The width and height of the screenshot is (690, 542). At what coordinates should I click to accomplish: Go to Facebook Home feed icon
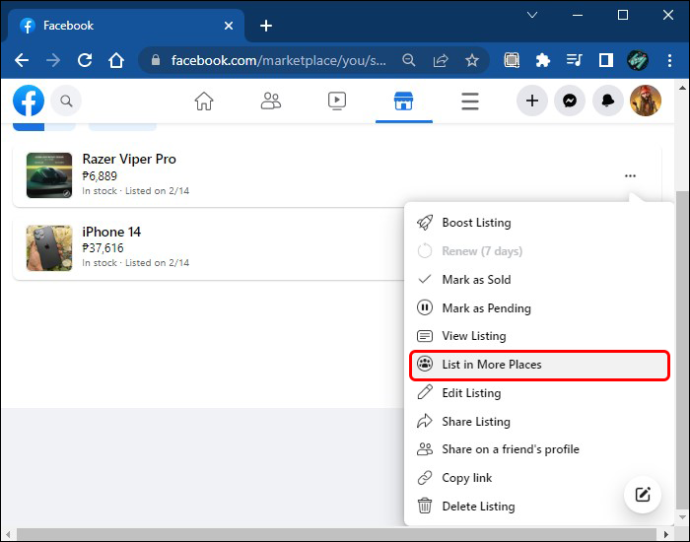204,101
